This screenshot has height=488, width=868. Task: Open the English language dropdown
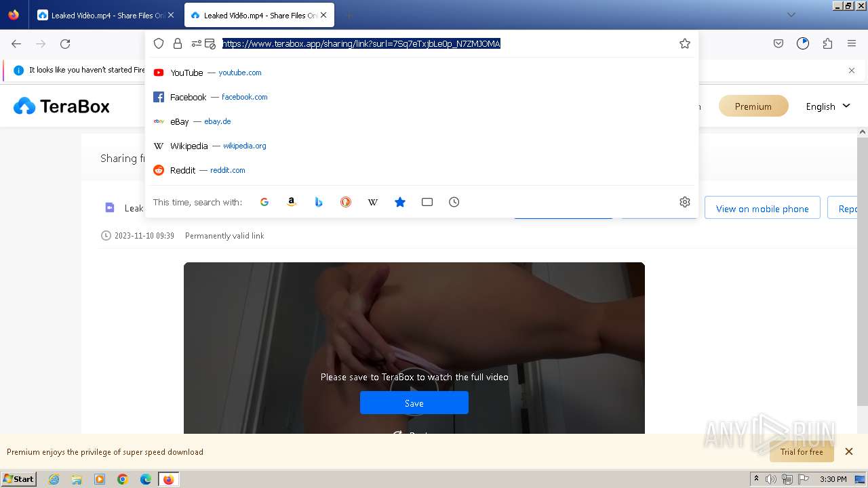(828, 106)
